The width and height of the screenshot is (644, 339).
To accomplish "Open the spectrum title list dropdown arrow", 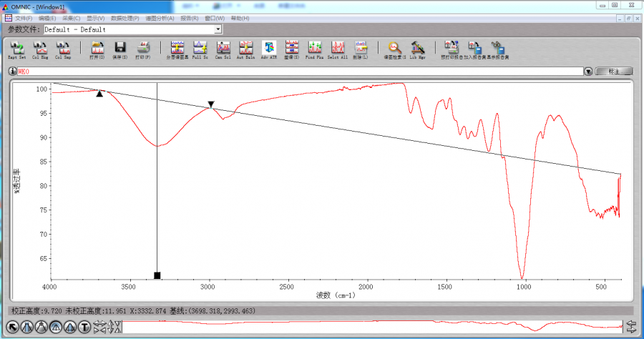I will click(588, 72).
